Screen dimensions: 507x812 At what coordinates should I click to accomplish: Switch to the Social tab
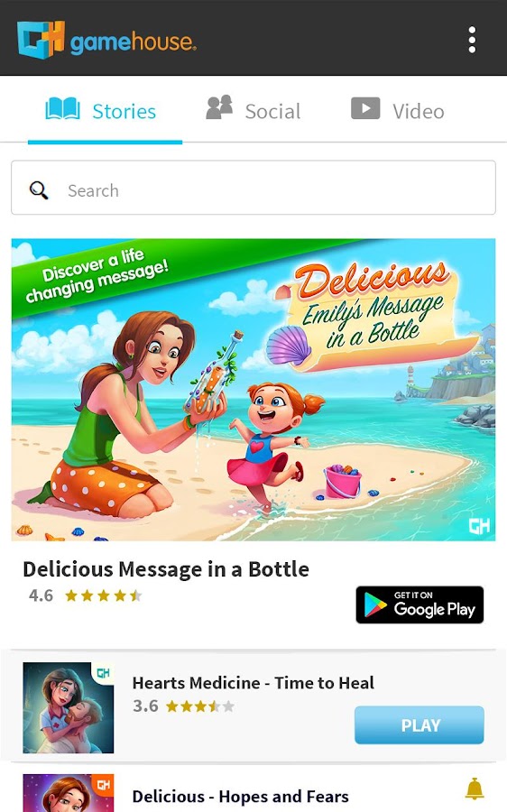click(x=253, y=111)
